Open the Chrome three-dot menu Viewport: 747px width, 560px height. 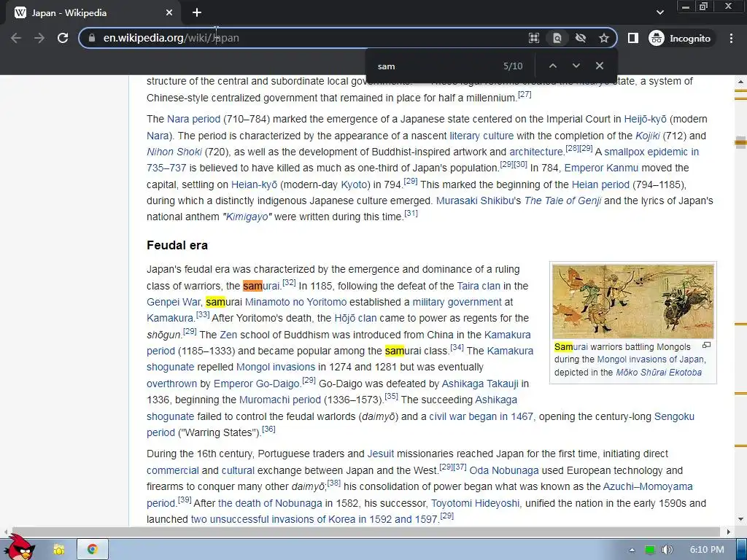pyautogui.click(x=731, y=38)
